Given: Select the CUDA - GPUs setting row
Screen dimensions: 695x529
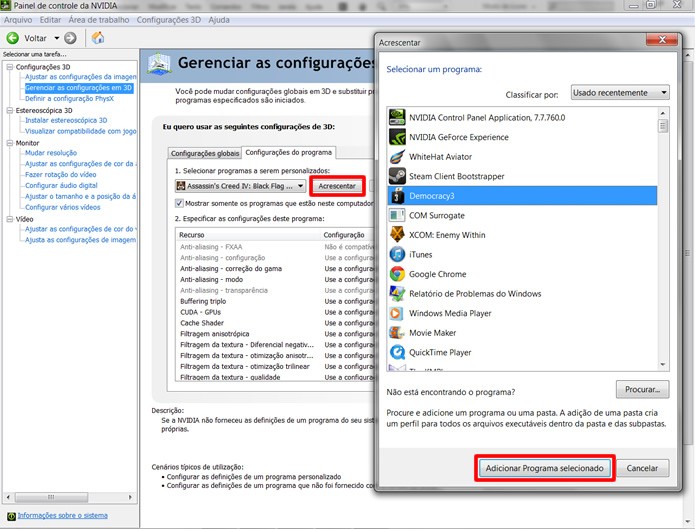Looking at the screenshot, I should (x=276, y=312).
